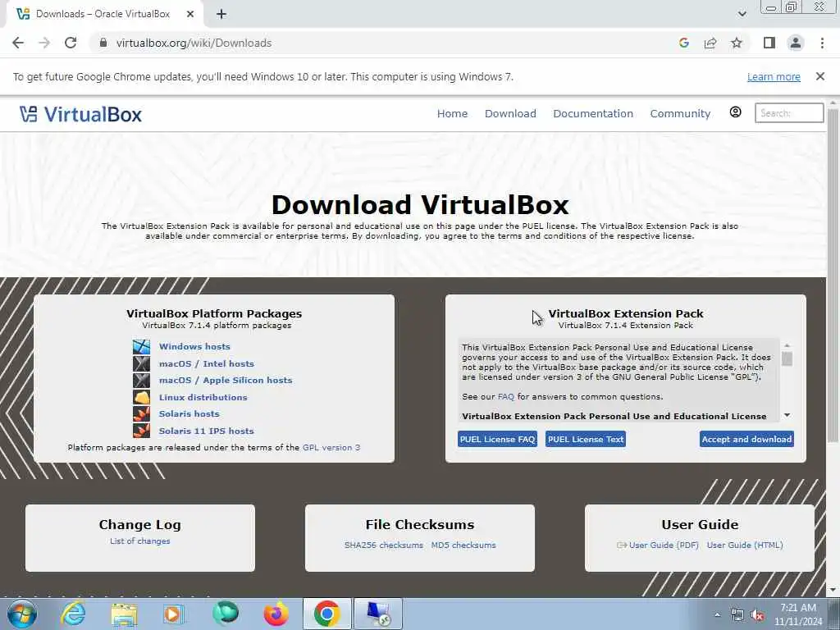Open the User Guide (HTML) link
Viewport: 840px width, 630px height.
click(745, 546)
